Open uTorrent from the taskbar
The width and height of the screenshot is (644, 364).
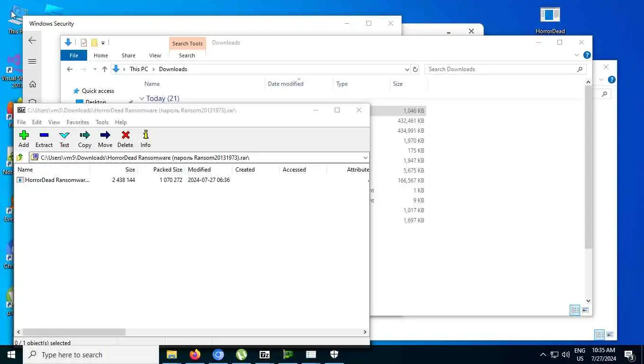[241, 355]
